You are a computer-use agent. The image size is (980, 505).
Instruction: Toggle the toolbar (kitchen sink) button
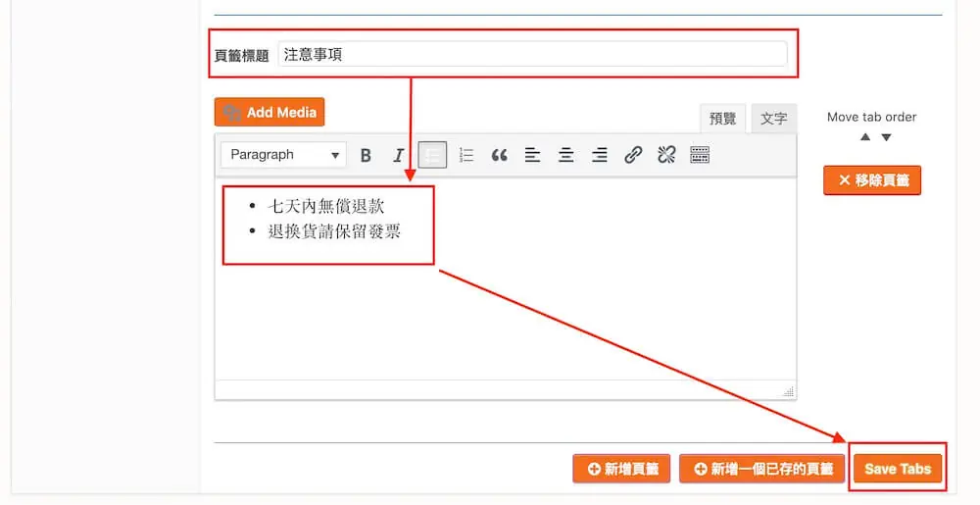[700, 155]
